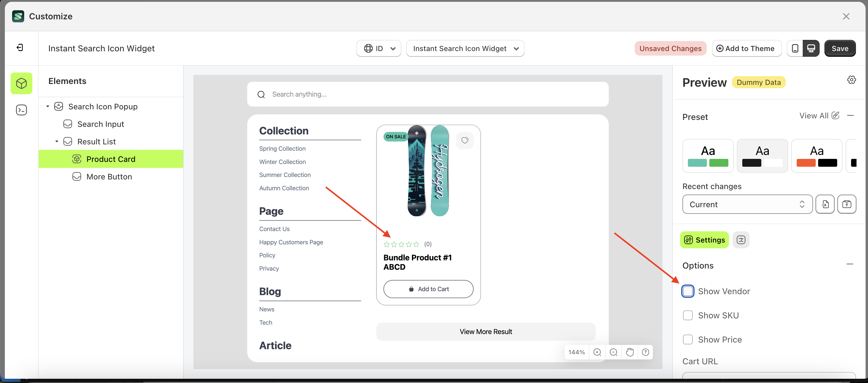Viewport: 868px width, 383px height.
Task: Choose the orange Aa preset swatch
Action: pyautogui.click(x=817, y=156)
